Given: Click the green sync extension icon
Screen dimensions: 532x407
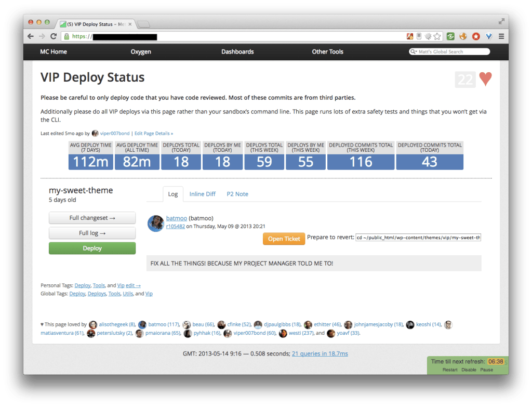Looking at the screenshot, I should click(x=450, y=36).
